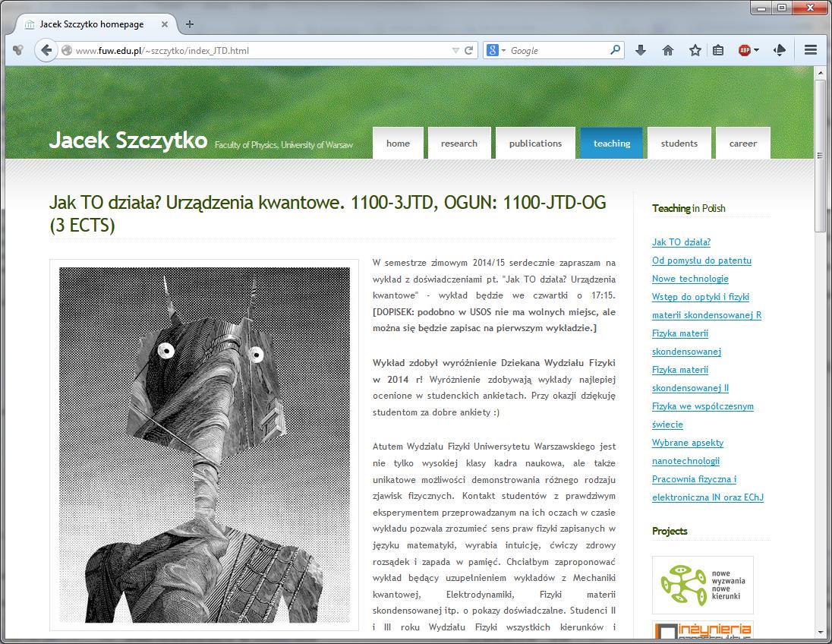
Task: Click Faculty of Physics, University of Warsaw text
Action: coord(283,145)
